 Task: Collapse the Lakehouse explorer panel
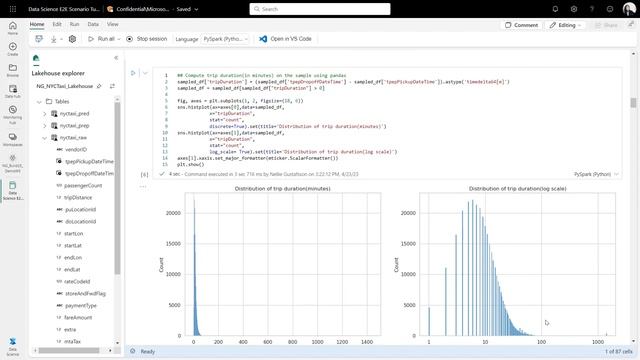[x=116, y=58]
